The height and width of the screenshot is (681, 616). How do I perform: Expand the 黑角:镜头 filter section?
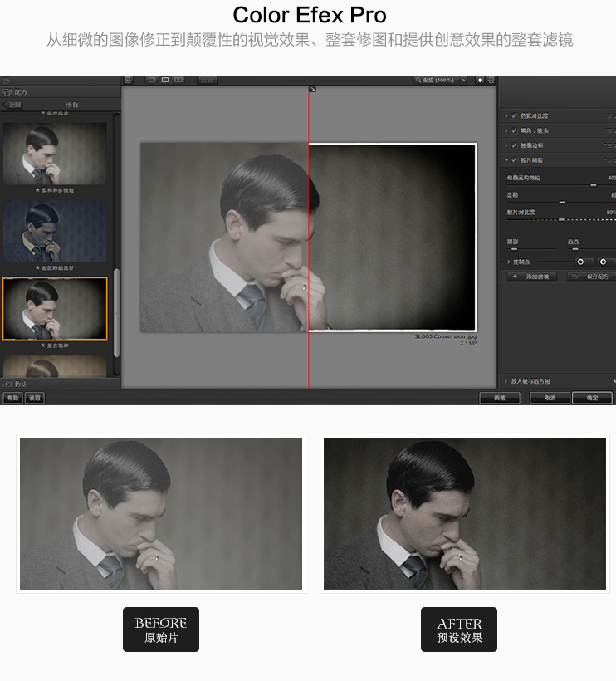point(506,130)
